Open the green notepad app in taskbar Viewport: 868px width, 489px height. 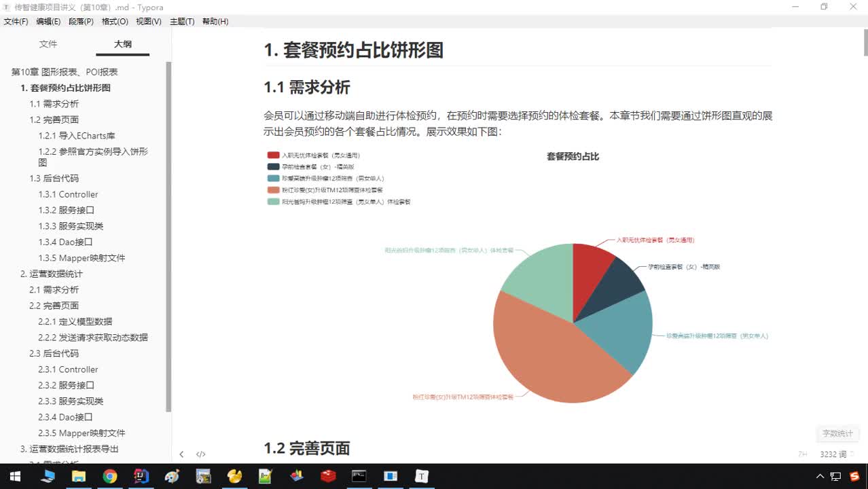click(266, 476)
